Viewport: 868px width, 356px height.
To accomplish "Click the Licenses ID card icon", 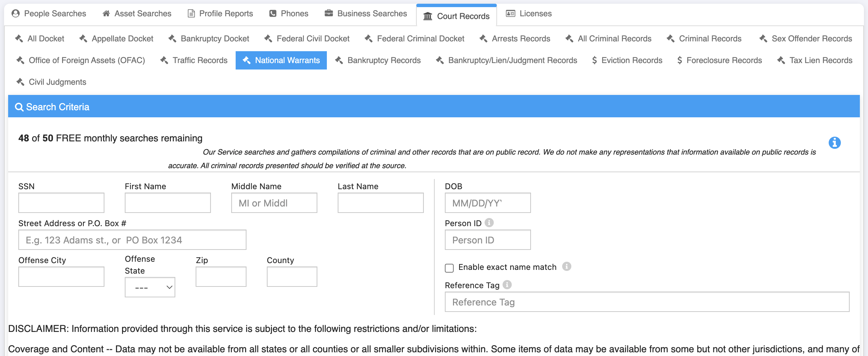I will click(x=510, y=14).
